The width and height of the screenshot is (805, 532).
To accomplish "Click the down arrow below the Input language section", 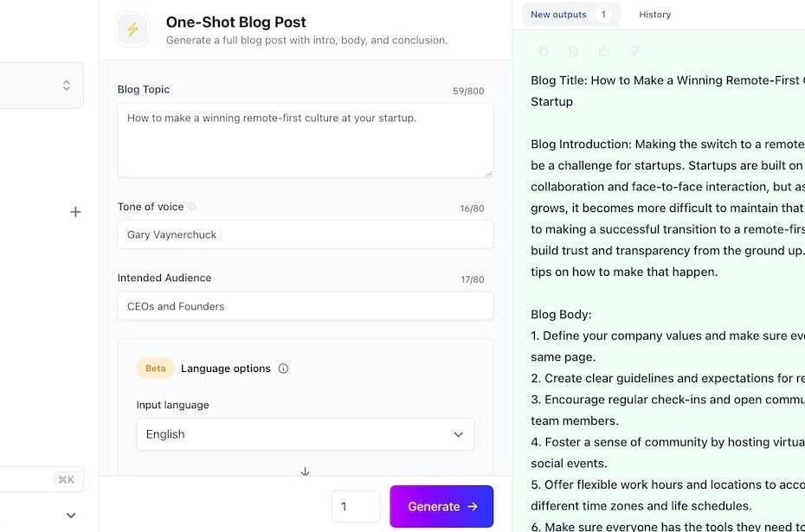I will pyautogui.click(x=305, y=471).
